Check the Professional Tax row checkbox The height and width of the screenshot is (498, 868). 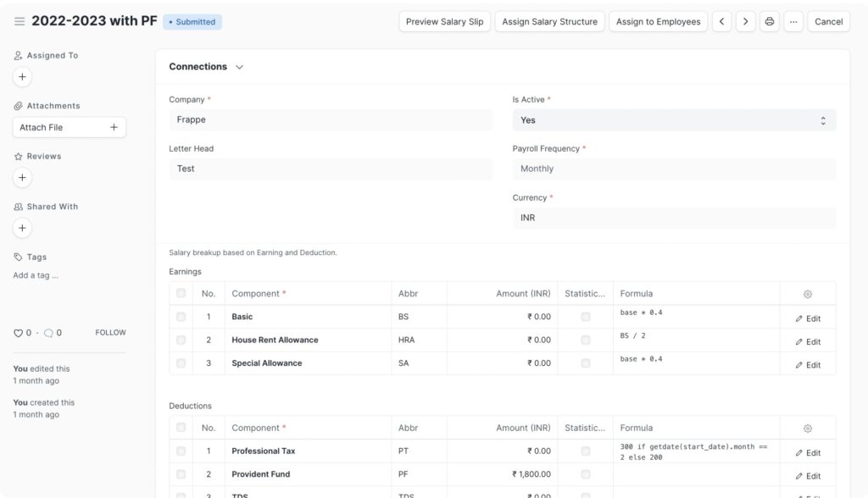click(x=181, y=451)
